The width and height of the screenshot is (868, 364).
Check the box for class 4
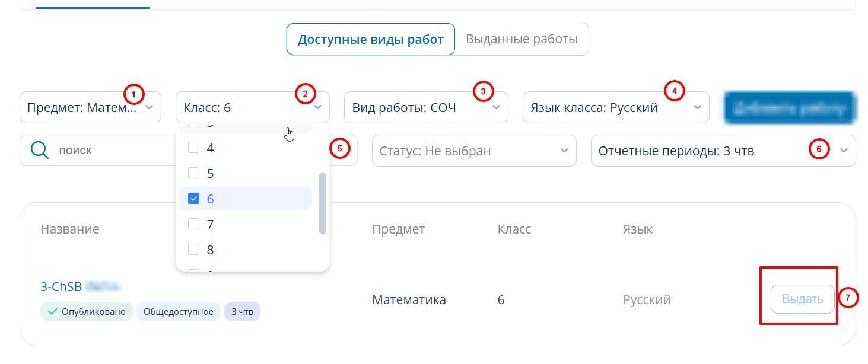pyautogui.click(x=193, y=148)
